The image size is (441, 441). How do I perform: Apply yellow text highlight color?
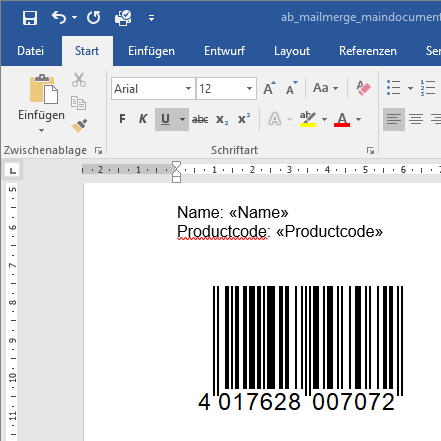pyautogui.click(x=308, y=119)
